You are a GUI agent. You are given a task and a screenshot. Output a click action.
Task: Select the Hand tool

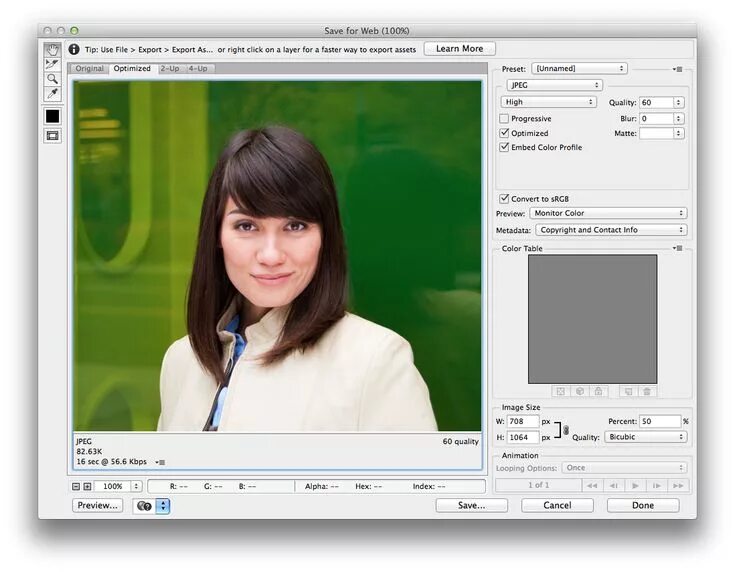click(52, 49)
